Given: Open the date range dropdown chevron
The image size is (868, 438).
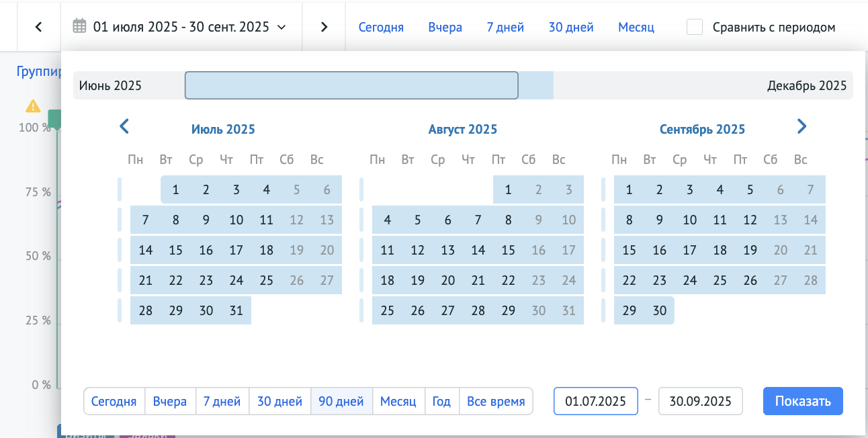Looking at the screenshot, I should [x=281, y=28].
